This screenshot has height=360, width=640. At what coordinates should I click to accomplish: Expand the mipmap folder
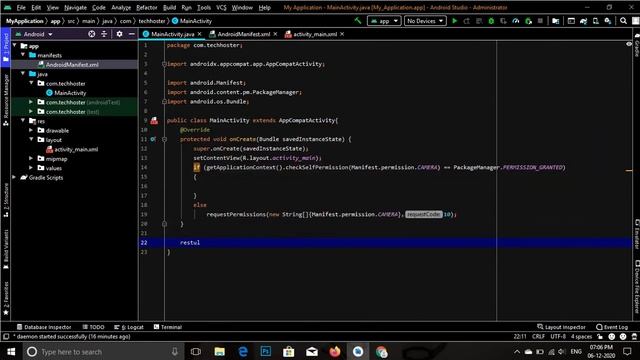[31, 158]
